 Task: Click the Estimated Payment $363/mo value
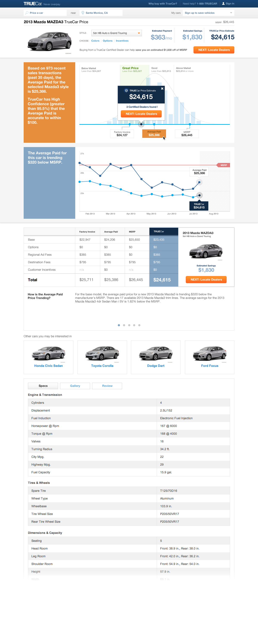pyautogui.click(x=161, y=37)
